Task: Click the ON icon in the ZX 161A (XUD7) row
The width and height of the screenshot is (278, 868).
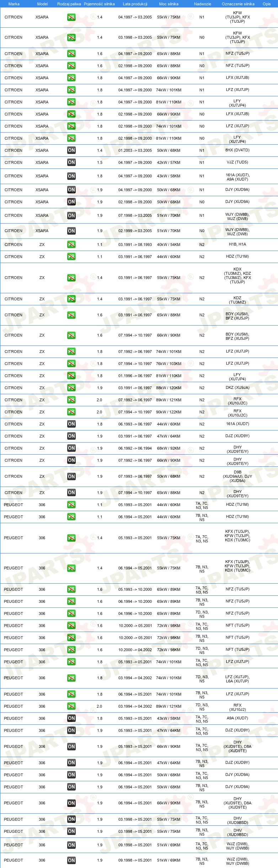Action: [x=71, y=424]
